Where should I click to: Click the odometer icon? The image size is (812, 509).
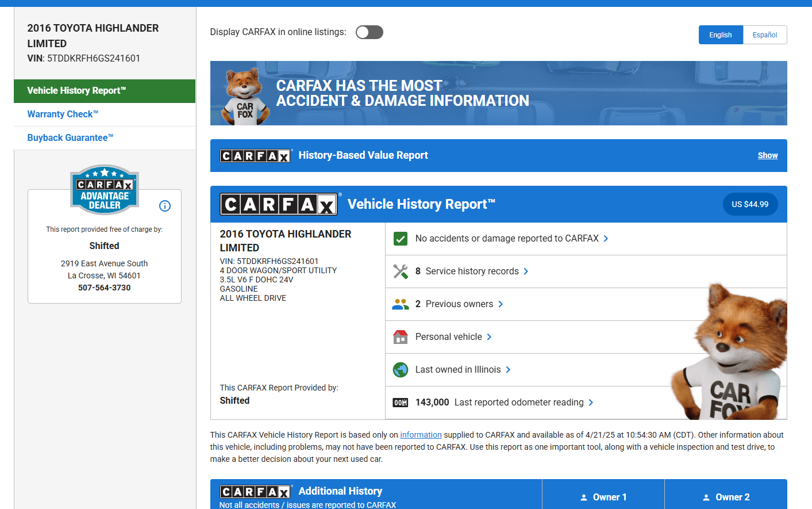point(401,403)
